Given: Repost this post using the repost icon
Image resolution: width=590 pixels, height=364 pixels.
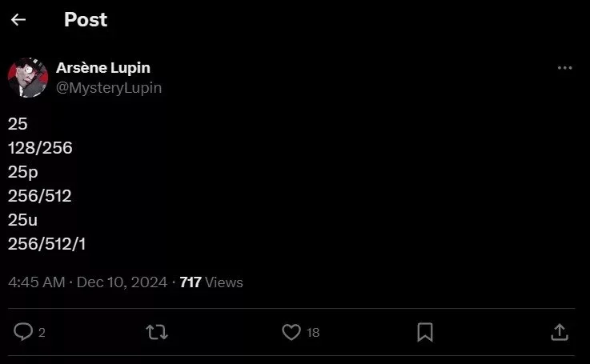Looking at the screenshot, I should (x=157, y=331).
